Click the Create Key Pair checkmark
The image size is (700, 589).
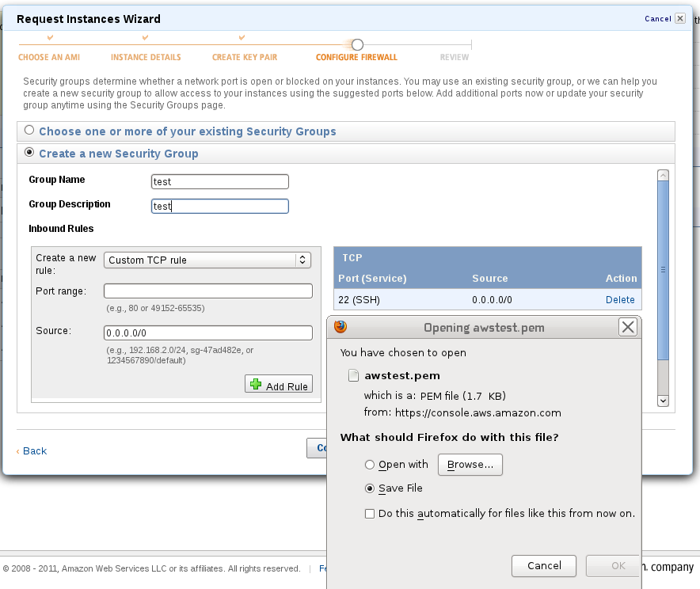242,37
